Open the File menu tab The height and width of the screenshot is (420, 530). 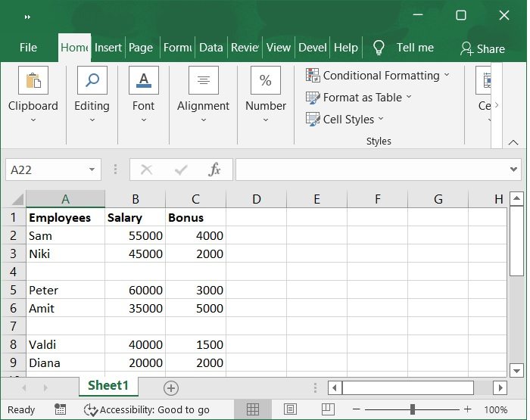[28, 48]
